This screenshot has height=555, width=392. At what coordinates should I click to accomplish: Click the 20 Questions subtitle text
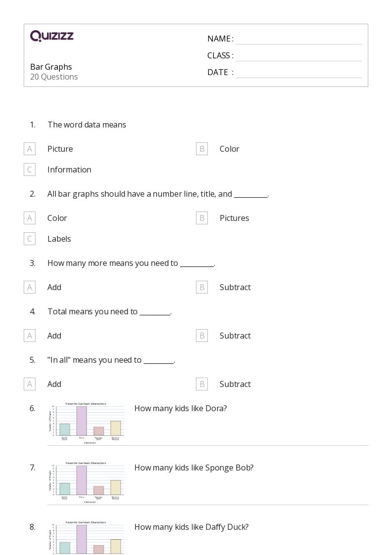[54, 77]
